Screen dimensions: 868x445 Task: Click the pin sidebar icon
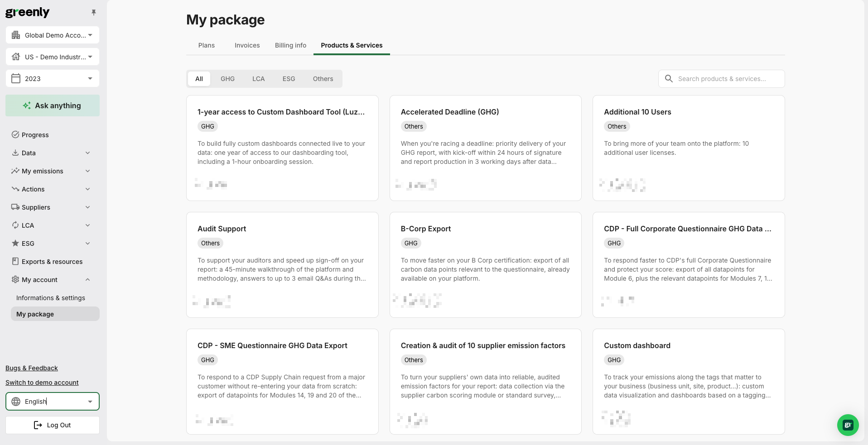pyautogui.click(x=94, y=13)
